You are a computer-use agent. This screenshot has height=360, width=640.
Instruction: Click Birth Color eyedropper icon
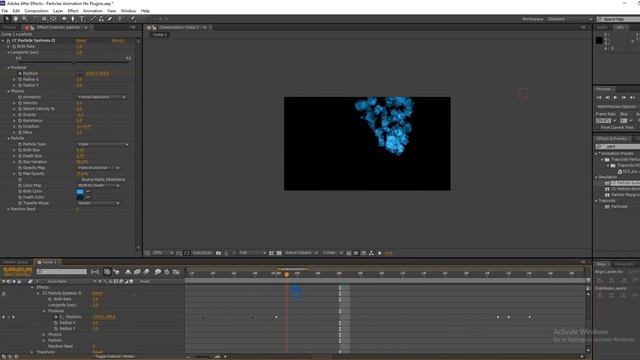coord(88,191)
